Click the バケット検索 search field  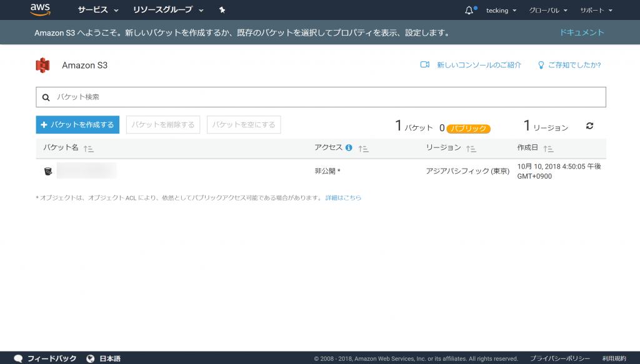[321, 97]
